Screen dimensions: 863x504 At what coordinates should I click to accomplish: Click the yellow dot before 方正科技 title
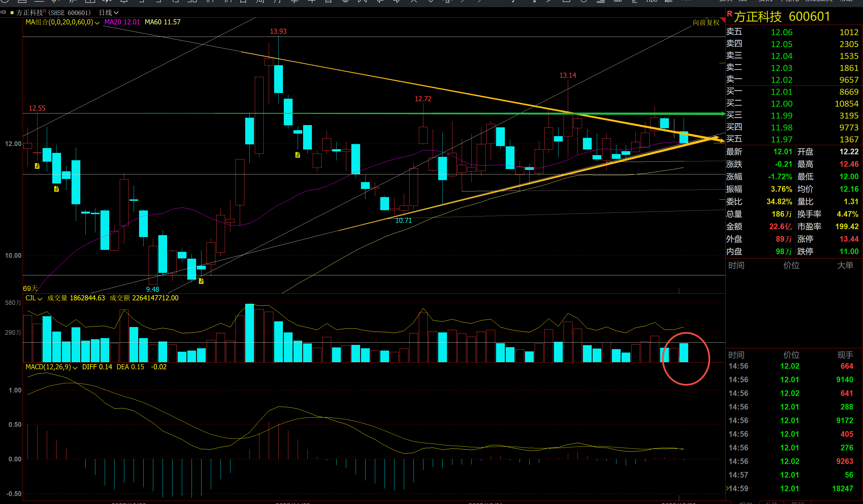[12, 13]
